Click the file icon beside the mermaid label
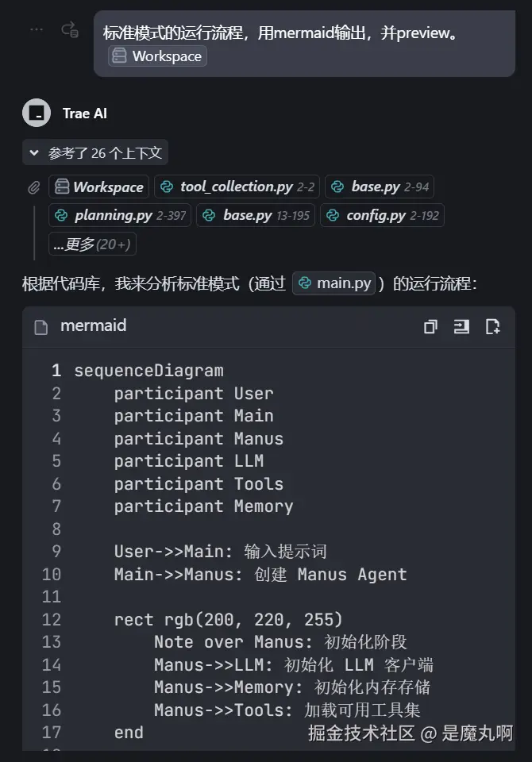 41,326
